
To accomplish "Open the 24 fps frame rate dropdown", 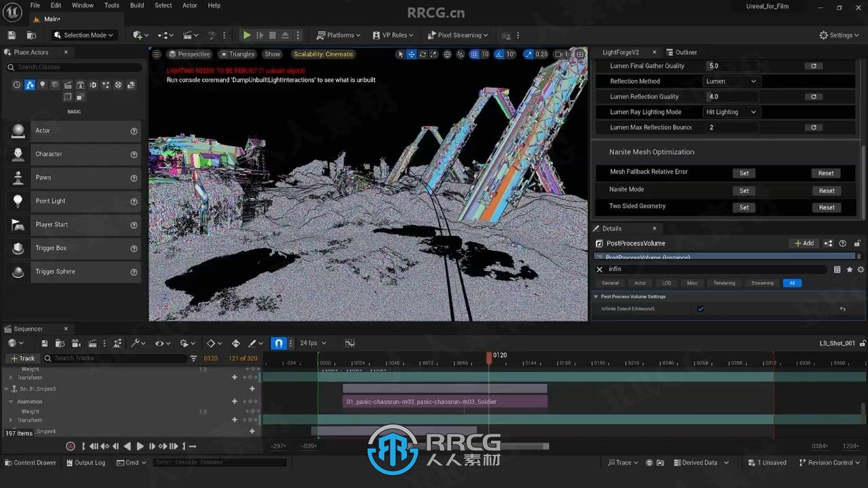I will point(313,343).
